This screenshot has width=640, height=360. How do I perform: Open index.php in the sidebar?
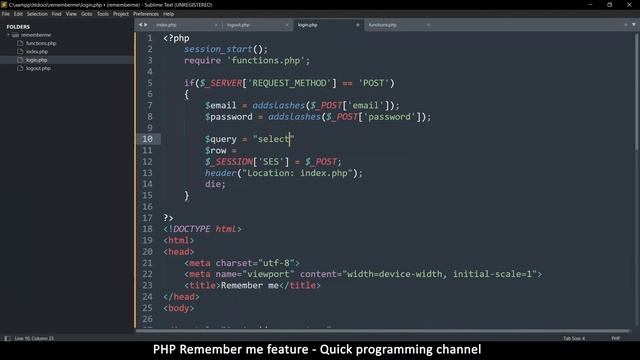coord(37,52)
